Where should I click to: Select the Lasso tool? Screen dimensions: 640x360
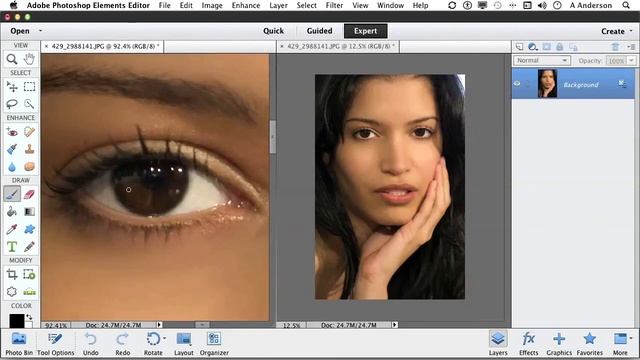[12, 104]
